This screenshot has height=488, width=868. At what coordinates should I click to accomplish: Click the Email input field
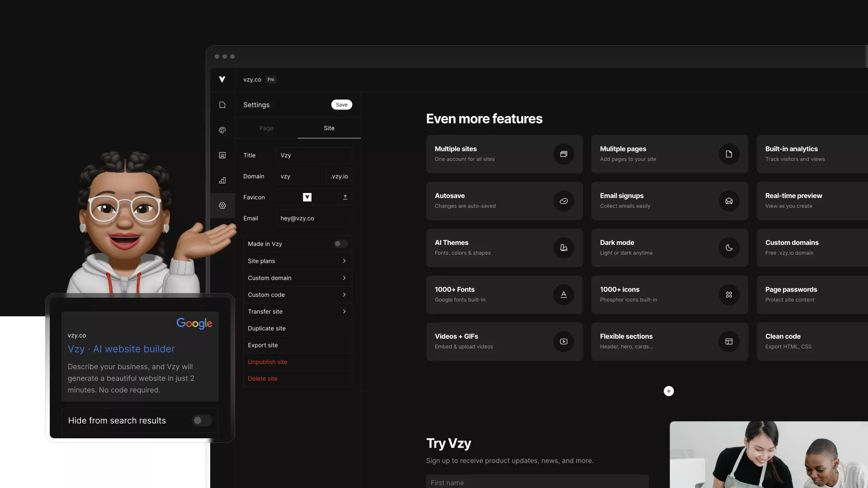click(x=314, y=218)
